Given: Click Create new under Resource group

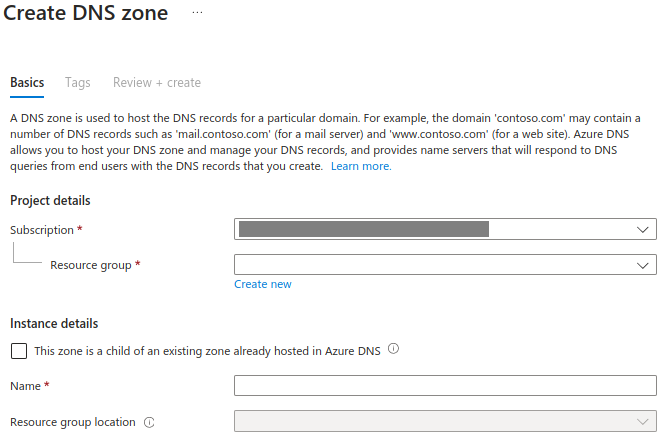Looking at the screenshot, I should tap(263, 284).
